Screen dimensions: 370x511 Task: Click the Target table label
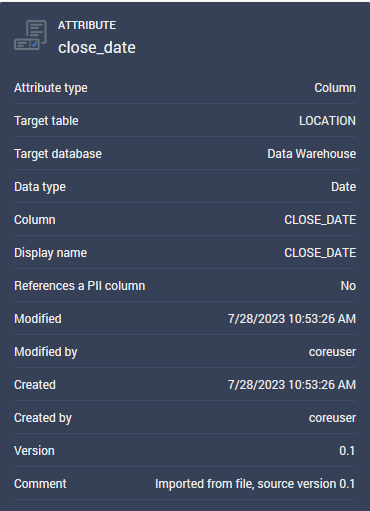coord(46,121)
